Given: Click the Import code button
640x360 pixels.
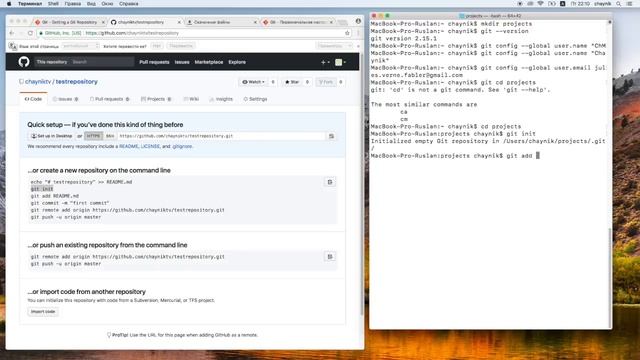Looking at the screenshot, I should (x=43, y=312).
